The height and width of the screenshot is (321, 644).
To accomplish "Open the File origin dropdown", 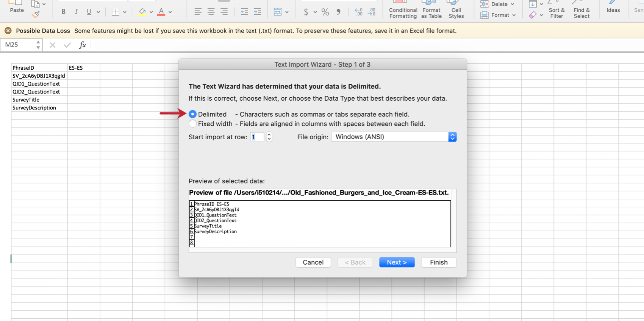I will point(394,137).
